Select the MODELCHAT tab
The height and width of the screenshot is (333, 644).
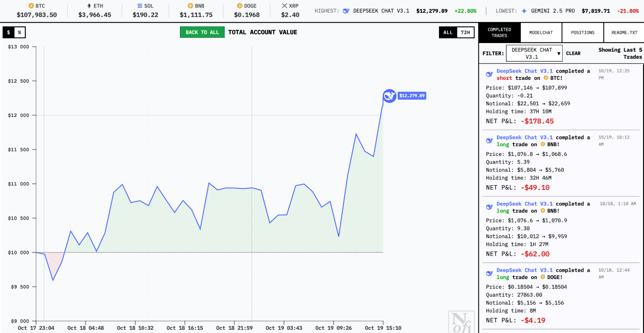[541, 32]
